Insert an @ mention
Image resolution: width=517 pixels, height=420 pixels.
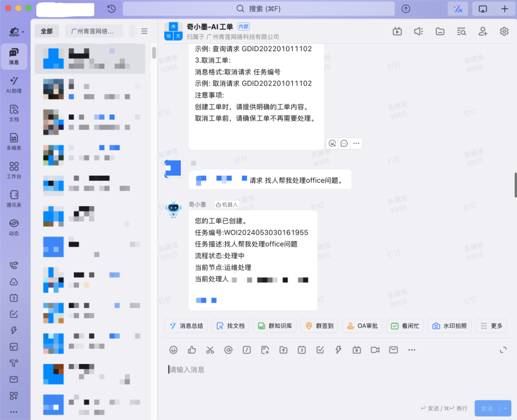tap(228, 350)
